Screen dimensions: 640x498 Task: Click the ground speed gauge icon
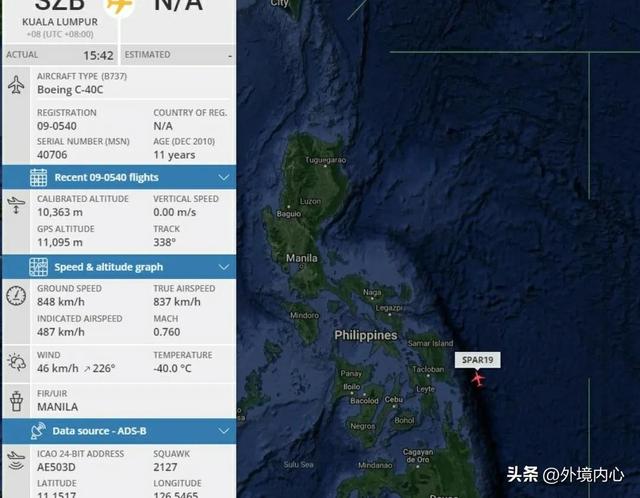(16, 296)
